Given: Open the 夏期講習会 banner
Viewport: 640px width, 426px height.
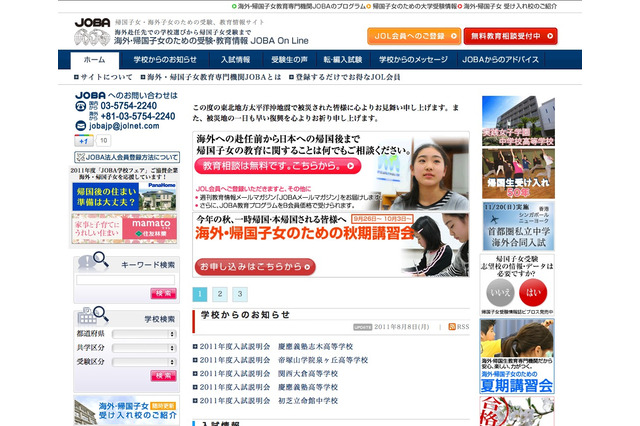Looking at the screenshot, I should pos(517,356).
